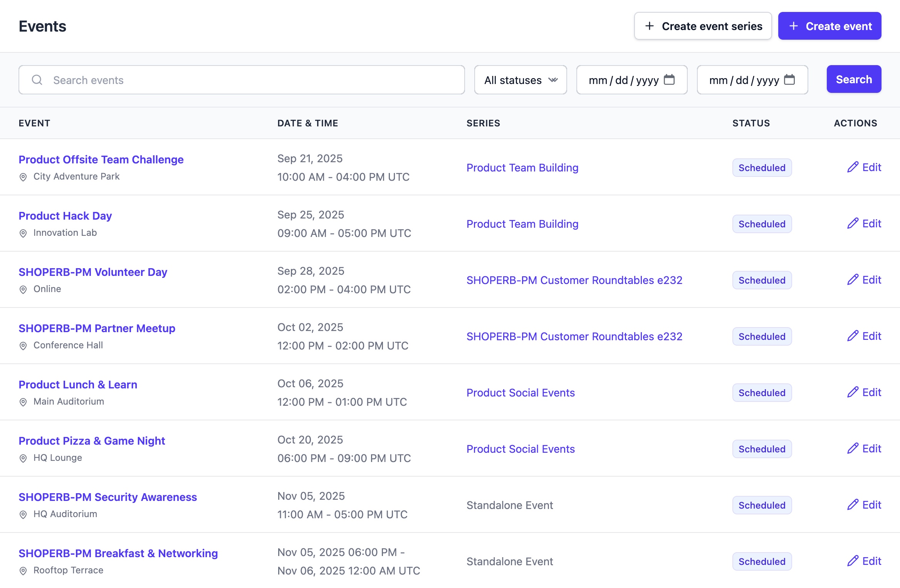Open the calendar picker in the second date field
Screen dimensions: 900x588
[789, 79]
